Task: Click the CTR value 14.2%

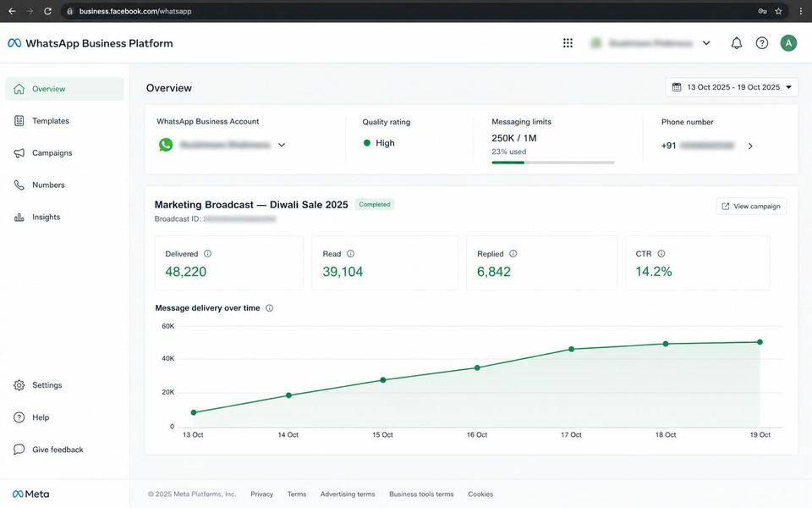Action: 654,272
